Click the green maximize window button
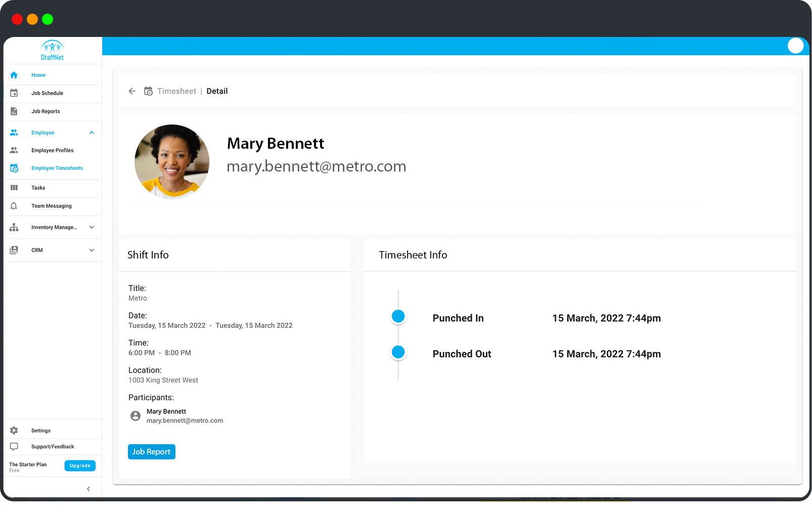The width and height of the screenshot is (812, 511). pyautogui.click(x=48, y=19)
